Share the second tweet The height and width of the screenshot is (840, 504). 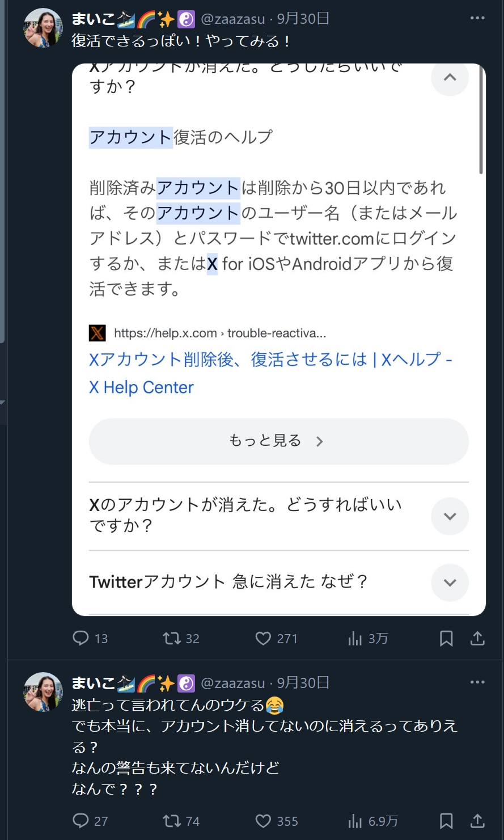click(x=478, y=821)
